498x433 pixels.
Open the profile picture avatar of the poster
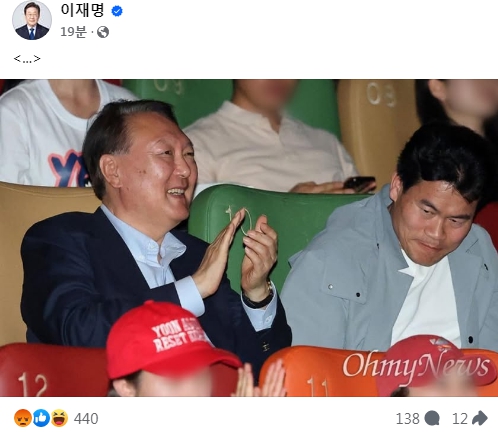click(x=32, y=20)
